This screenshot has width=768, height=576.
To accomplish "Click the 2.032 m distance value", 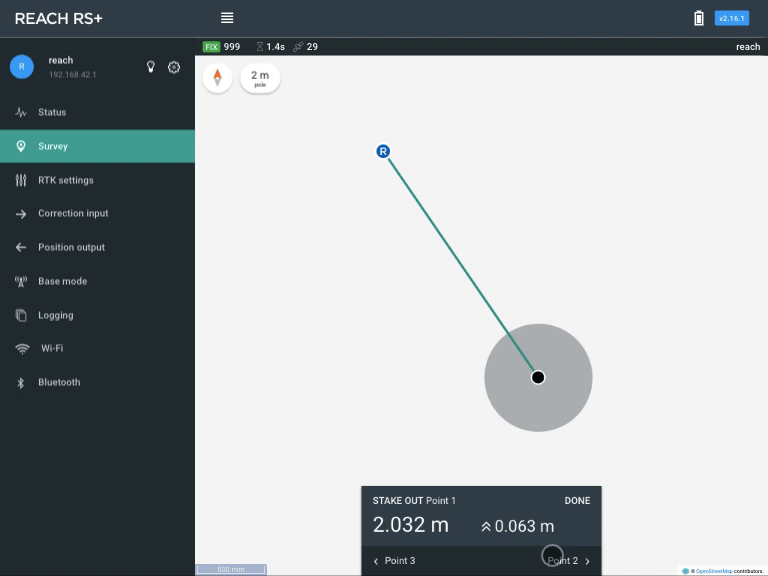I will pos(410,525).
